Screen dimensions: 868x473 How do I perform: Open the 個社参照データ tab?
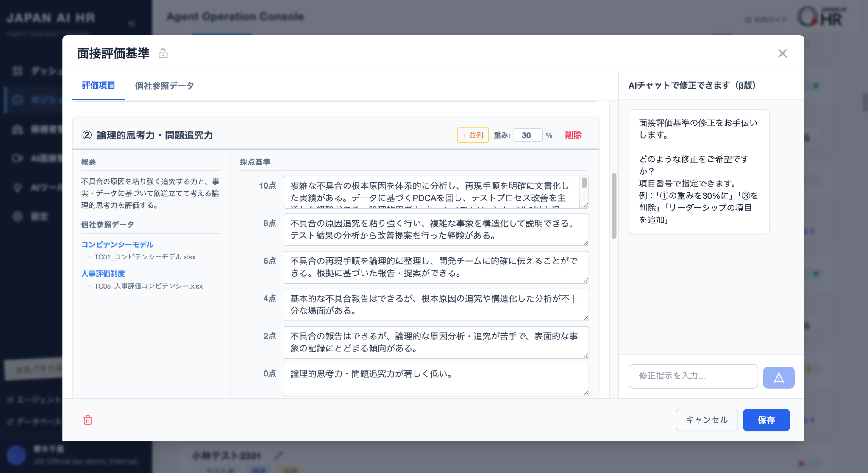(x=164, y=86)
